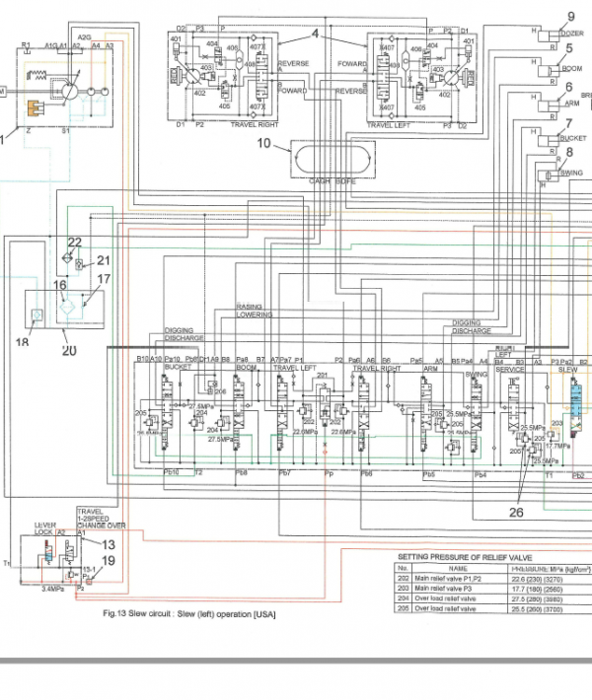The image size is (592, 700).
Task: Click callout number 26
Action: pyautogui.click(x=516, y=512)
